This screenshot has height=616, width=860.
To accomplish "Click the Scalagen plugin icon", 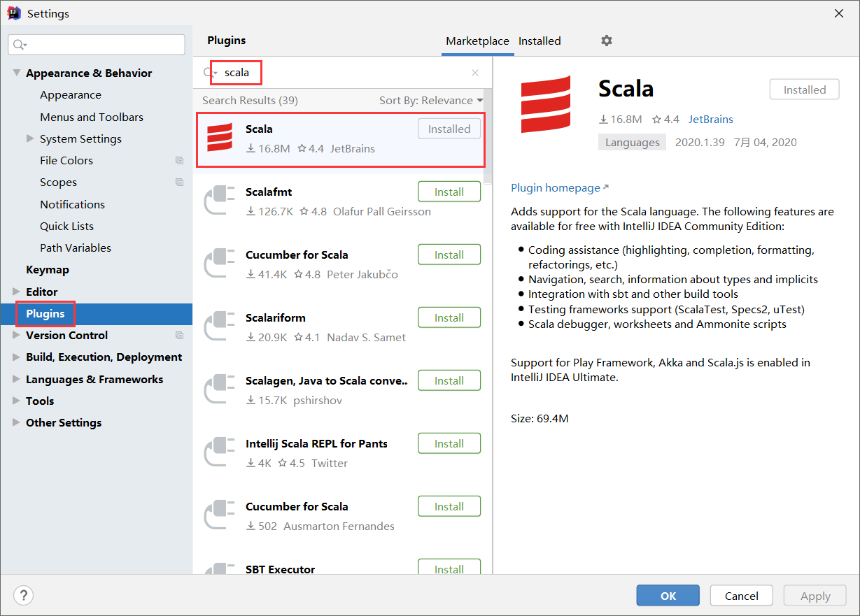I will pos(220,388).
